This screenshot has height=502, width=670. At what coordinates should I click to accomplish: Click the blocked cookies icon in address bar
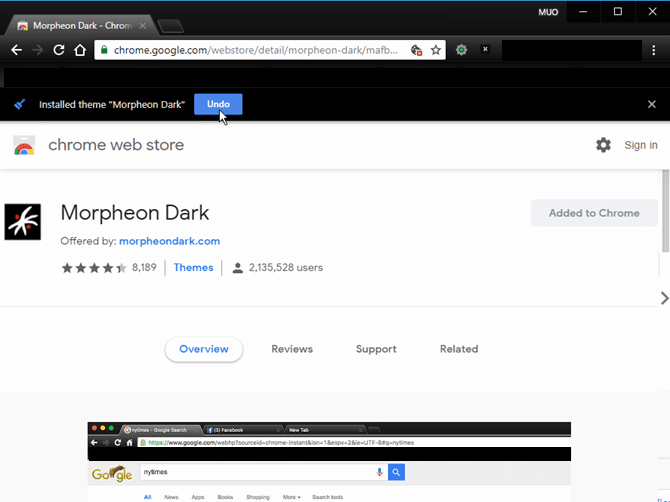click(x=416, y=50)
